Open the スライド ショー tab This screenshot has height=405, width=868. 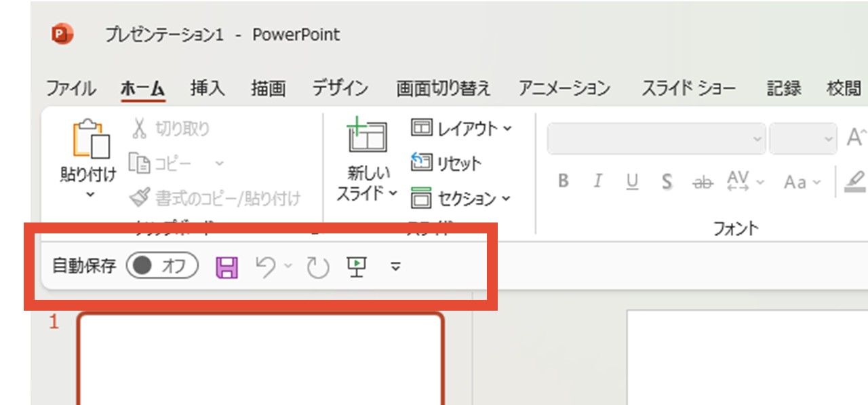click(x=688, y=88)
